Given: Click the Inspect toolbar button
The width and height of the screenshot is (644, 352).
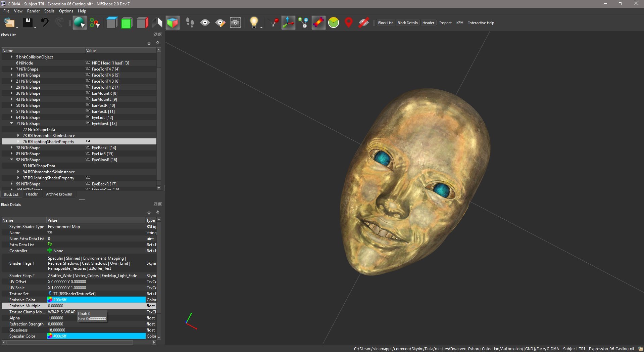Looking at the screenshot, I should [x=445, y=23].
